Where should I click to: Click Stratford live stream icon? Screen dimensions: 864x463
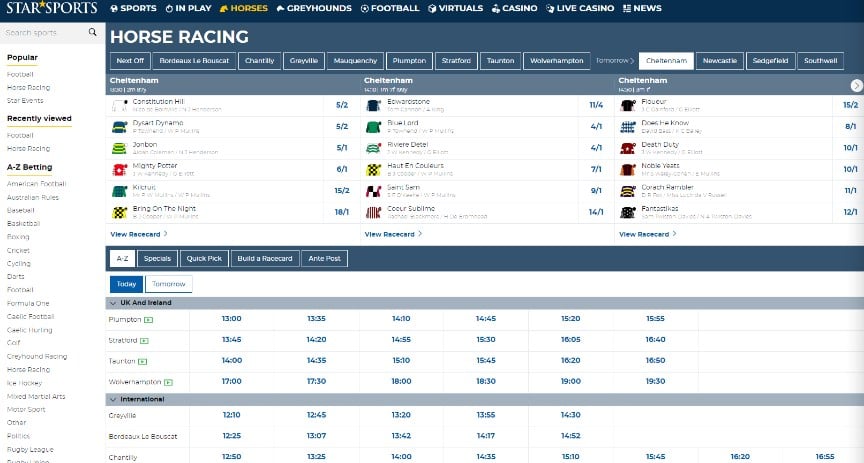144,341
